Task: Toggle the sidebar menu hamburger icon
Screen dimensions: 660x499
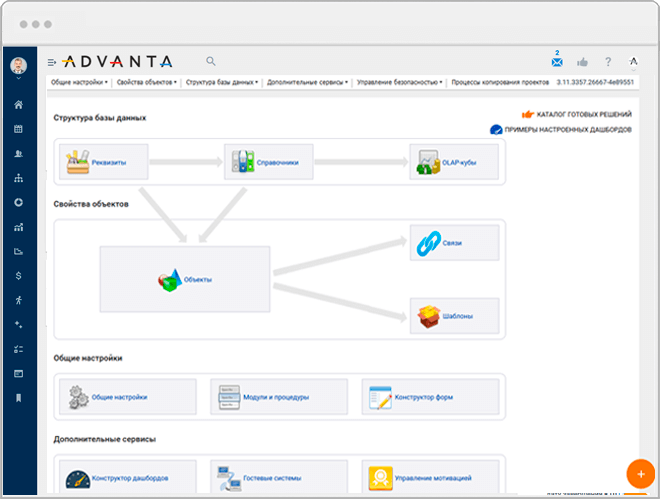Action: coord(52,62)
